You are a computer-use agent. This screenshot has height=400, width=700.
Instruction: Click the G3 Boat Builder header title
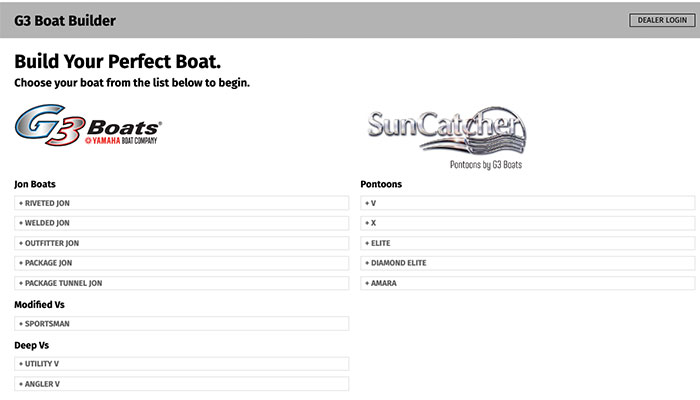[65, 21]
